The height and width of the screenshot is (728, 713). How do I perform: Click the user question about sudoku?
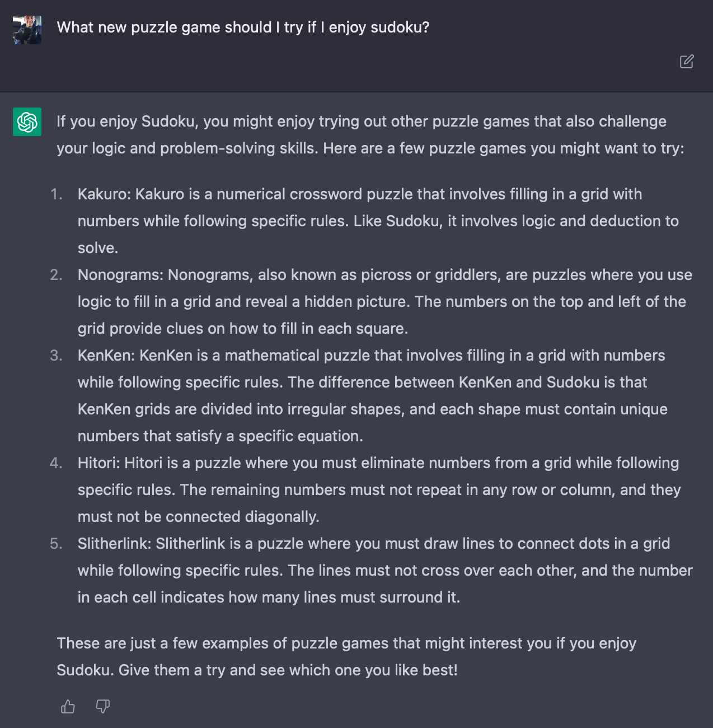coord(243,27)
